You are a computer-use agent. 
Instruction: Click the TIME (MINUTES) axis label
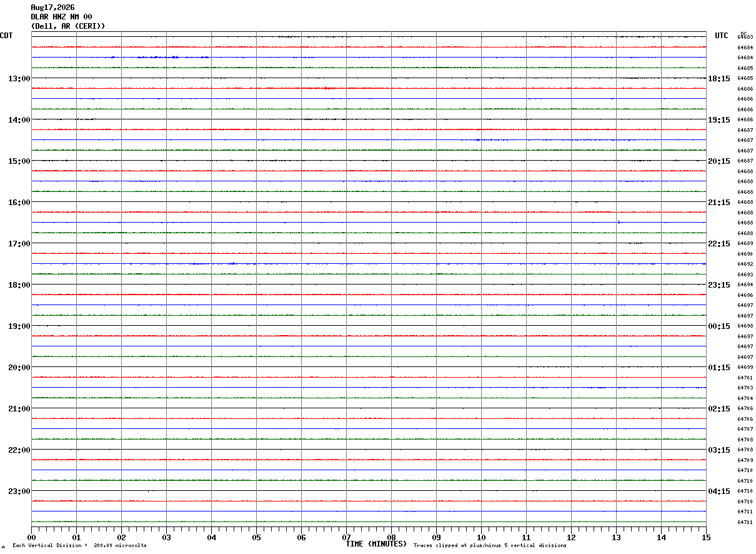[376, 544]
